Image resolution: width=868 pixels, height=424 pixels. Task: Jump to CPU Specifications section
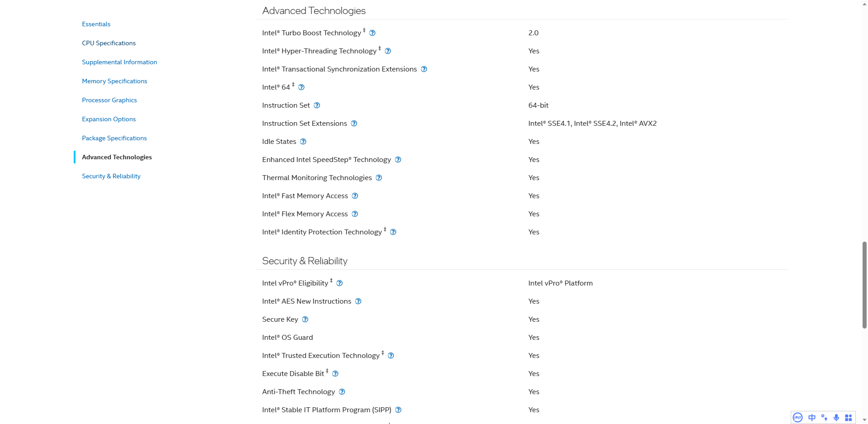(x=108, y=43)
